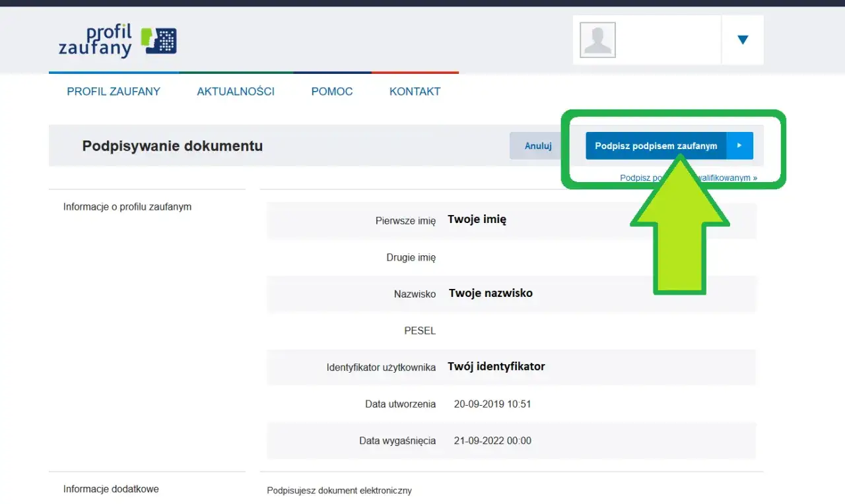
Task: Collapse the user menu via its arrow
Action: coord(743,40)
